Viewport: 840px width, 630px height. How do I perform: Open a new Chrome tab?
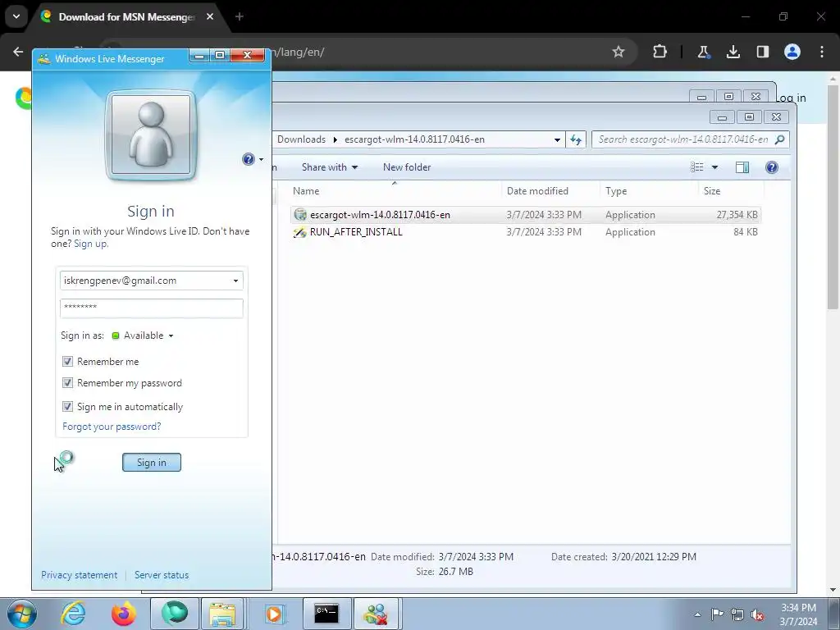tap(239, 16)
